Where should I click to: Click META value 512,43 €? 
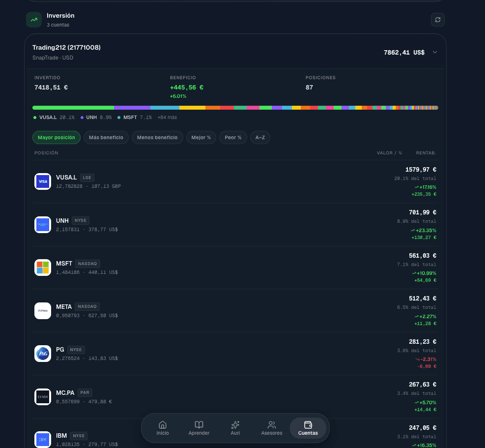[x=423, y=299]
